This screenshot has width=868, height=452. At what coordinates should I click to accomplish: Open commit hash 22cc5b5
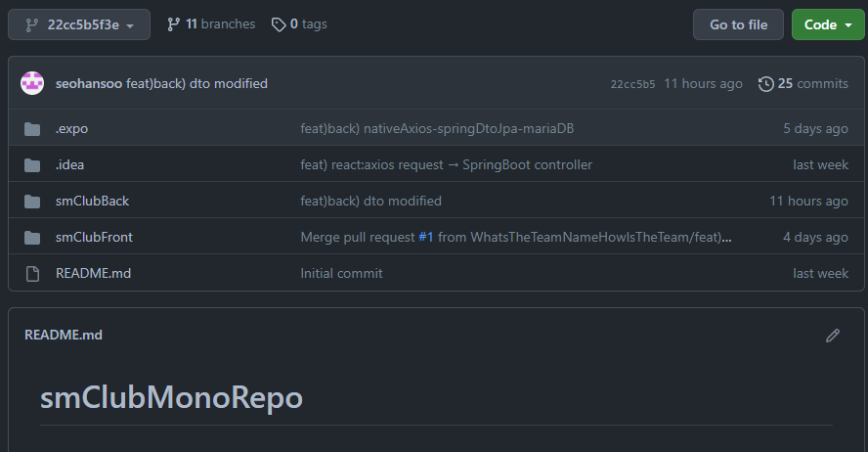click(632, 84)
